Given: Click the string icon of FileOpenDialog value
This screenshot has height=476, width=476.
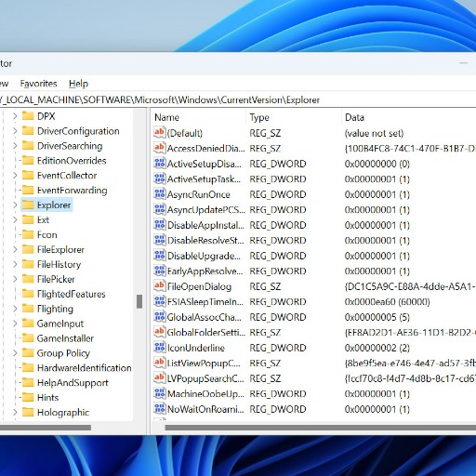Looking at the screenshot, I should point(159,286).
